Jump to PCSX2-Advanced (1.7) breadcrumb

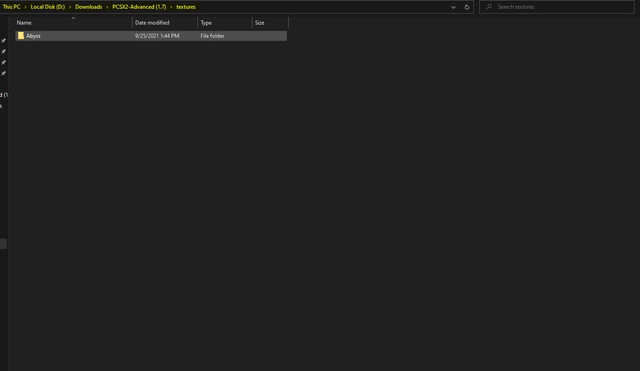pyautogui.click(x=139, y=7)
